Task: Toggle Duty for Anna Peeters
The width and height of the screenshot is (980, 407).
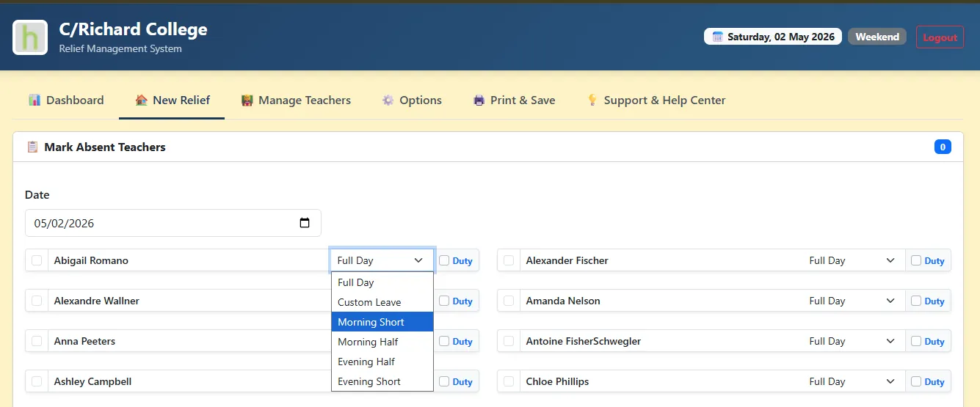Action: point(444,341)
